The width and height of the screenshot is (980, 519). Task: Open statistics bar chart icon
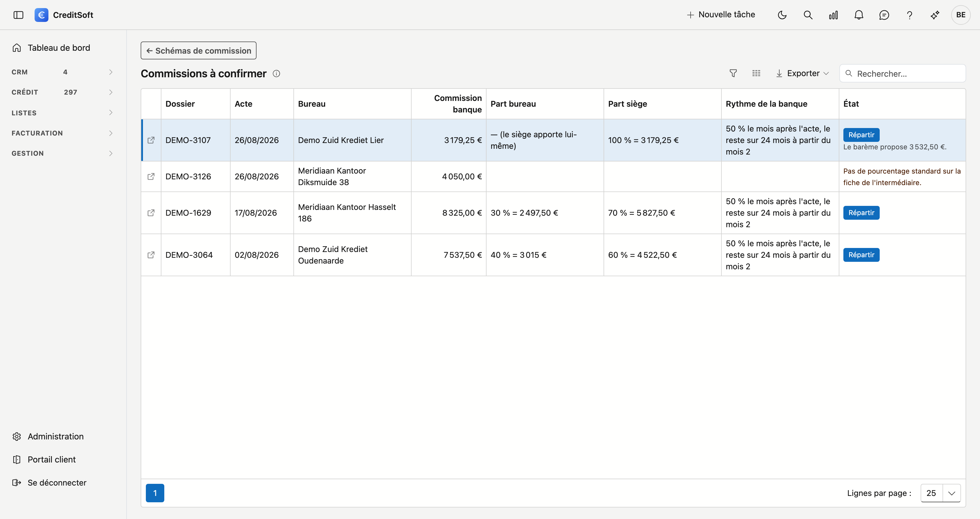pos(834,15)
